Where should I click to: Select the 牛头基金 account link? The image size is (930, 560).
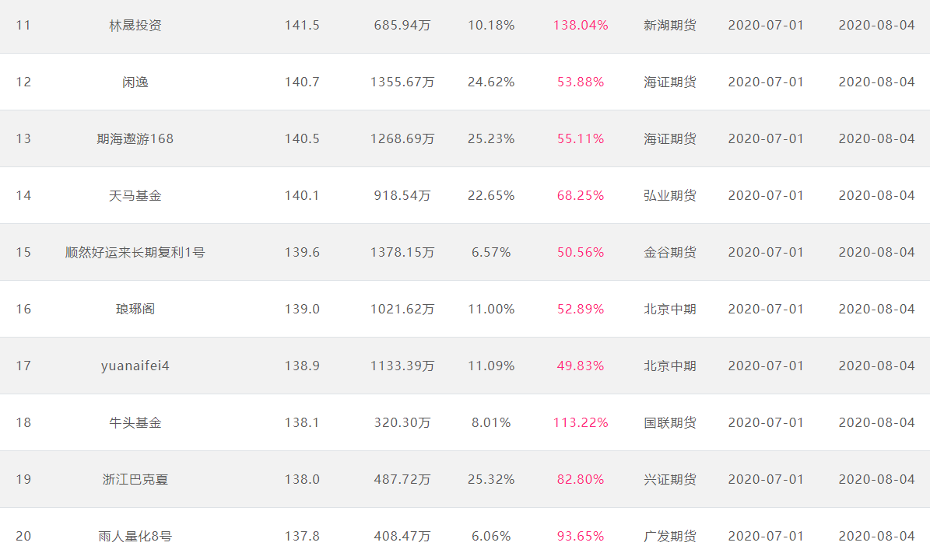(x=135, y=422)
